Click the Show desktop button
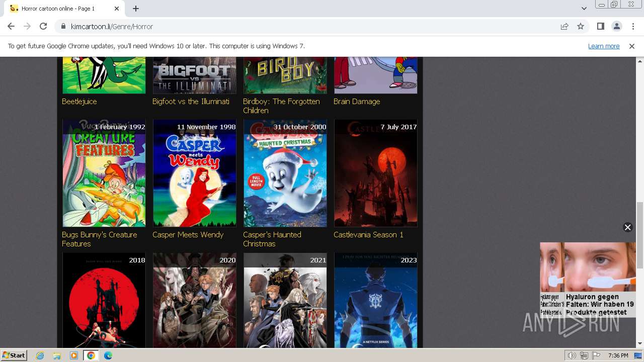Screen dimensions: 644x362 point(638,355)
